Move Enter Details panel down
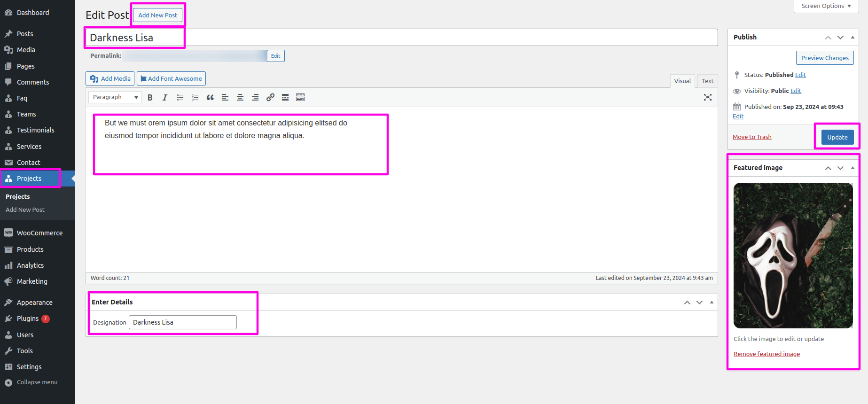The height and width of the screenshot is (404, 868). pyautogui.click(x=699, y=302)
